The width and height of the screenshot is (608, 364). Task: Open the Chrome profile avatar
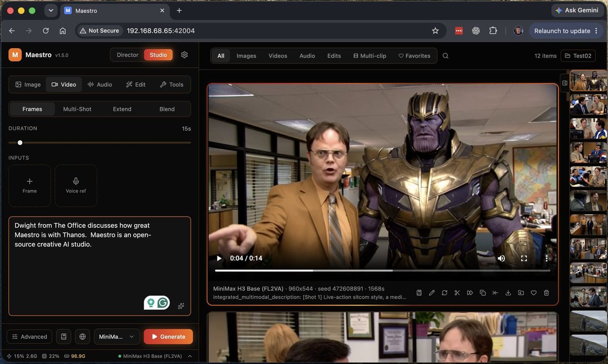point(518,30)
